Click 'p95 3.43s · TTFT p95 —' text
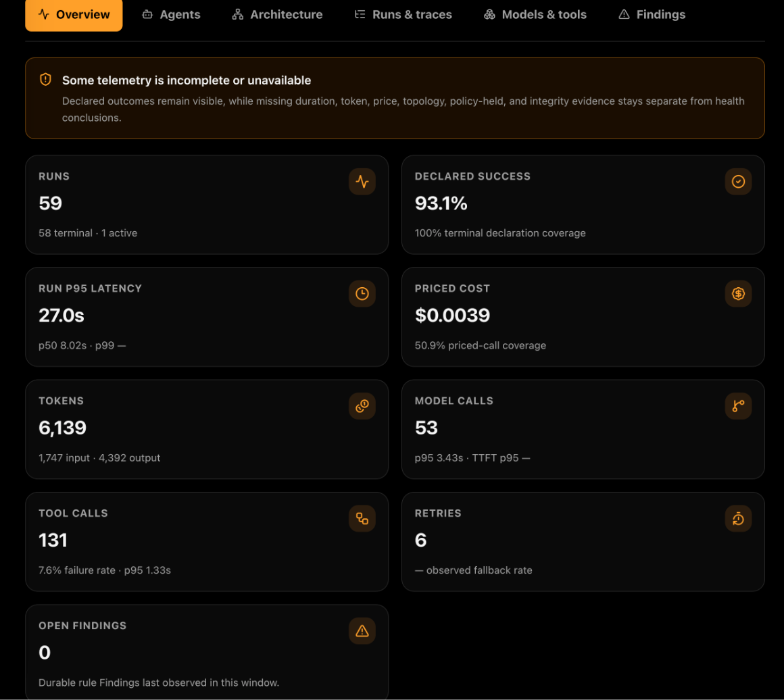The width and height of the screenshot is (784, 700). (x=472, y=458)
